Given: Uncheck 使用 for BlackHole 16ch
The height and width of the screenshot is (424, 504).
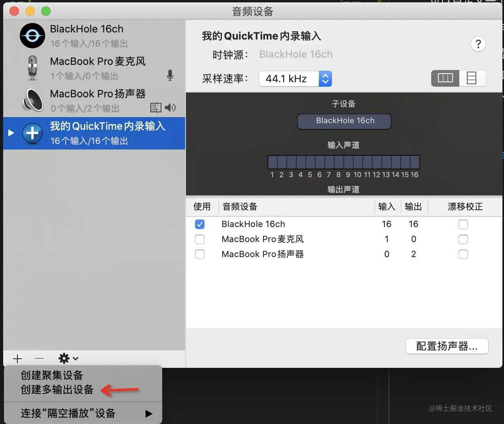Looking at the screenshot, I should (200, 224).
